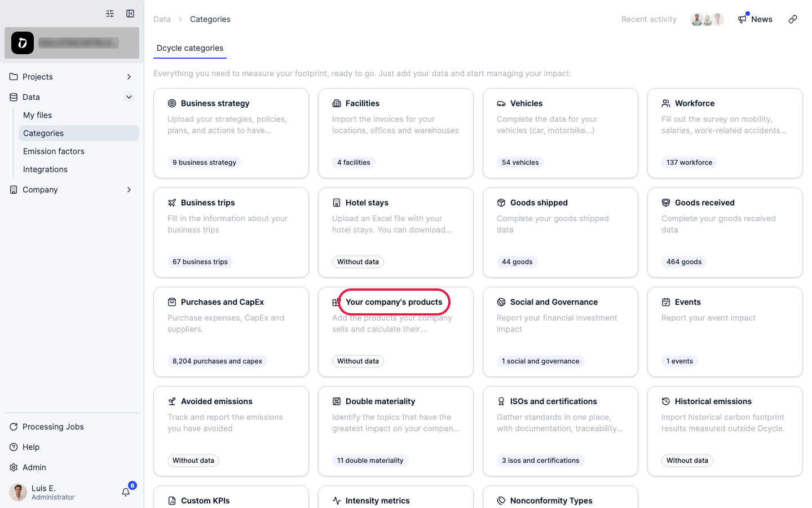Image resolution: width=812 pixels, height=508 pixels.
Task: Click the 464 goods badge
Action: 684,262
